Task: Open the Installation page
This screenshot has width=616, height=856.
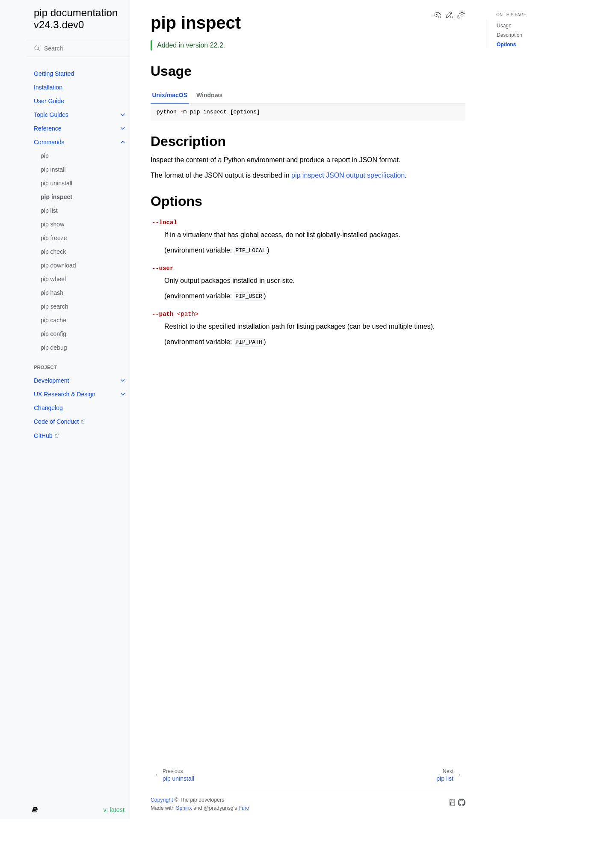Action: pos(48,87)
